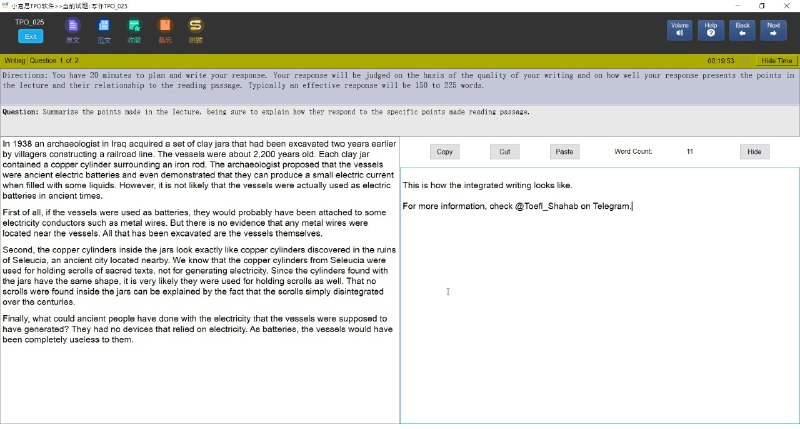Click the green star-card toolbar icon
This screenshot has width=800, height=429.
[x=134, y=31]
